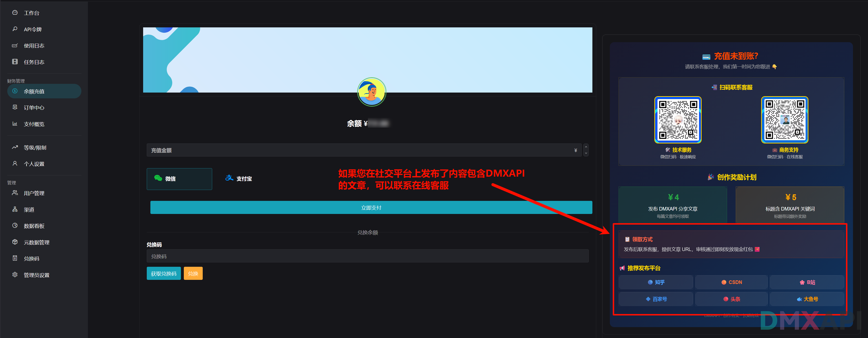Click the 技术服务 QR code image
Screen dimensions: 868x338
[678, 120]
